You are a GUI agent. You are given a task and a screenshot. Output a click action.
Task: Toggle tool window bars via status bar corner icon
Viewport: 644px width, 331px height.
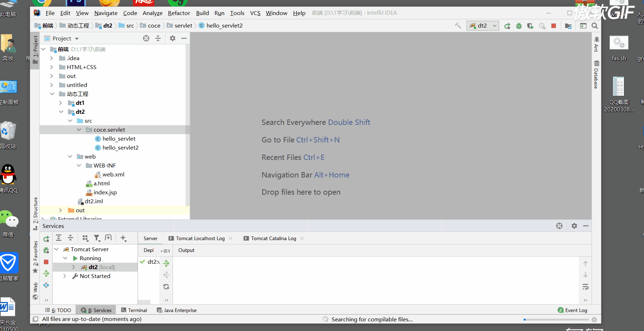pyautogui.click(x=35, y=319)
